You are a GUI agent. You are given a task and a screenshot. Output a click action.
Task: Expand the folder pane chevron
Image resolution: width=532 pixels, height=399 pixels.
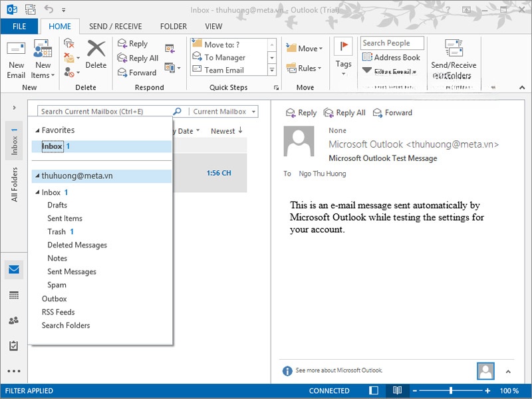tap(14, 108)
